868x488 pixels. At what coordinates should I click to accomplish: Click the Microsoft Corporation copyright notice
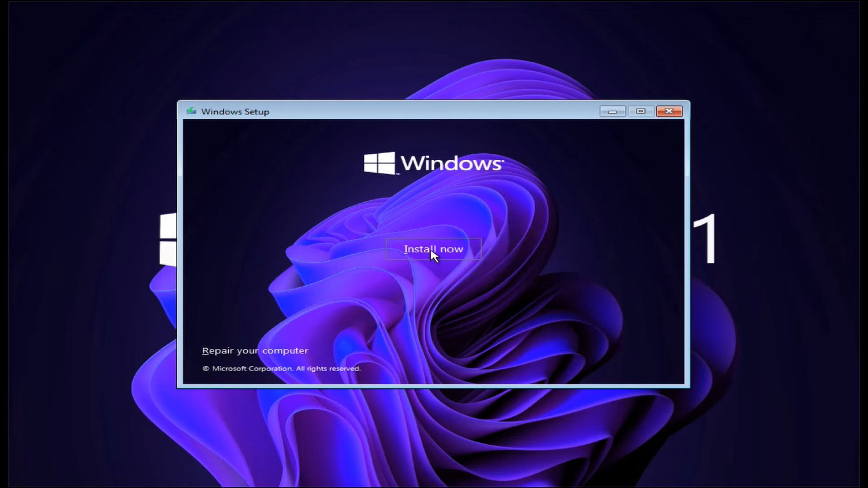pos(281,368)
